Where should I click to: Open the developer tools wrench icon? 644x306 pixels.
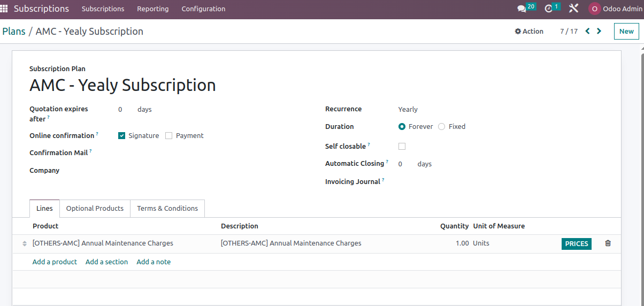573,9
